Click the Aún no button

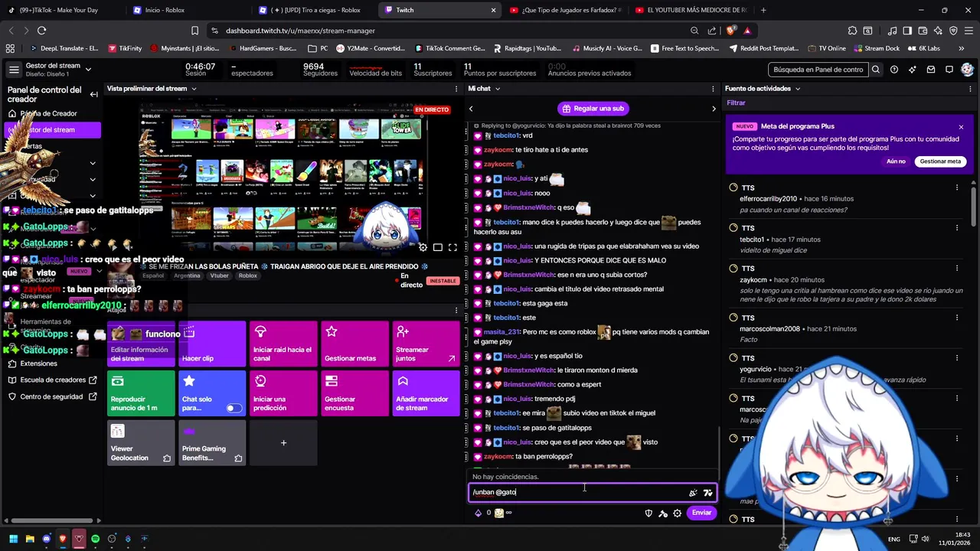point(896,161)
